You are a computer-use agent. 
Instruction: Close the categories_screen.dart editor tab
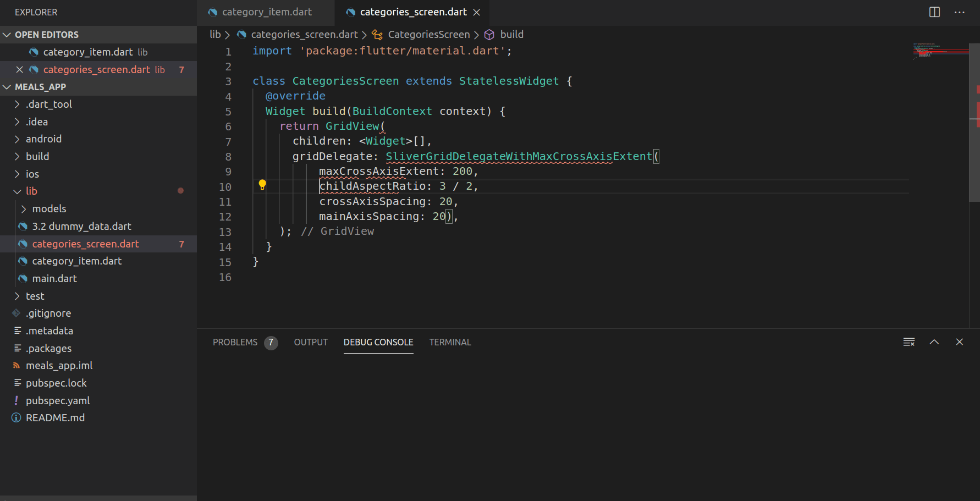click(477, 12)
